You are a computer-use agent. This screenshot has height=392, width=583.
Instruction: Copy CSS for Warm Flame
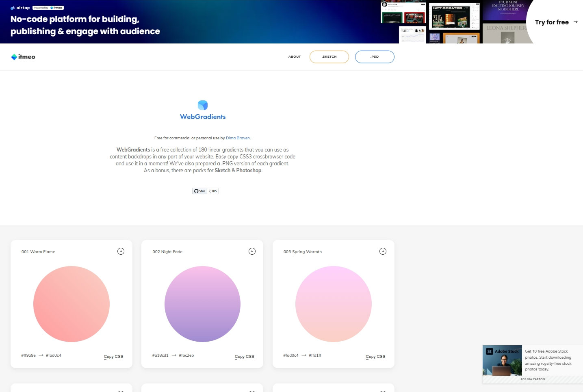pyautogui.click(x=113, y=357)
